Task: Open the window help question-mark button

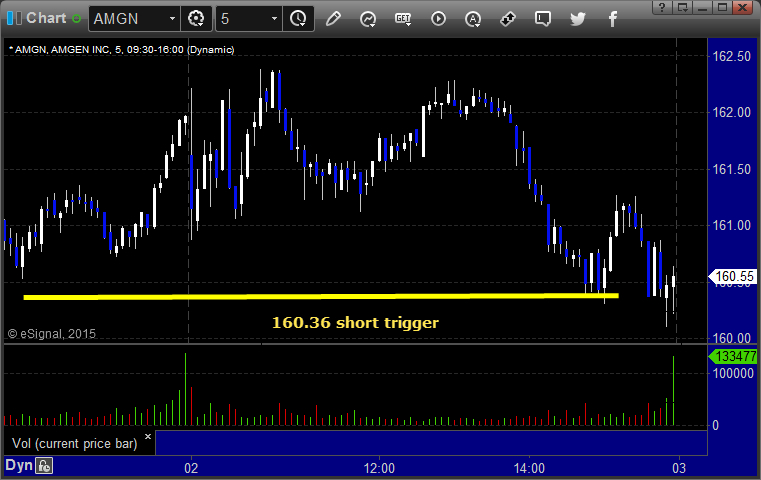Action: tap(662, 7)
